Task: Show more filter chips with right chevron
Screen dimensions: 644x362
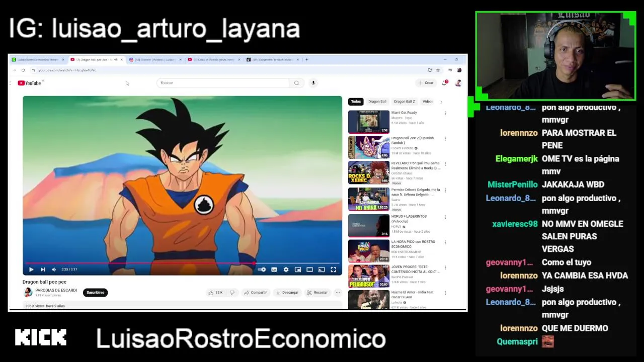Action: coord(441,102)
